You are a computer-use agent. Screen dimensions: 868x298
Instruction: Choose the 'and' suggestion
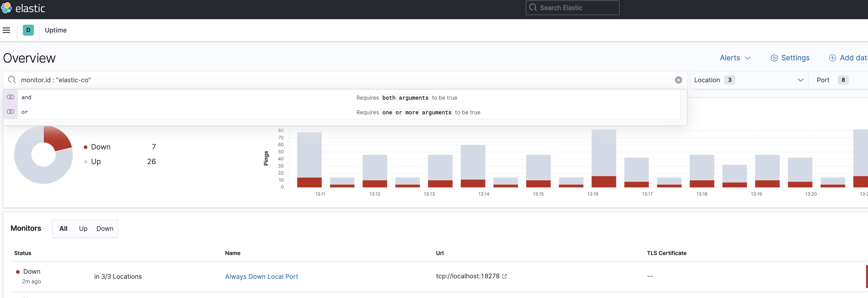[x=26, y=97]
